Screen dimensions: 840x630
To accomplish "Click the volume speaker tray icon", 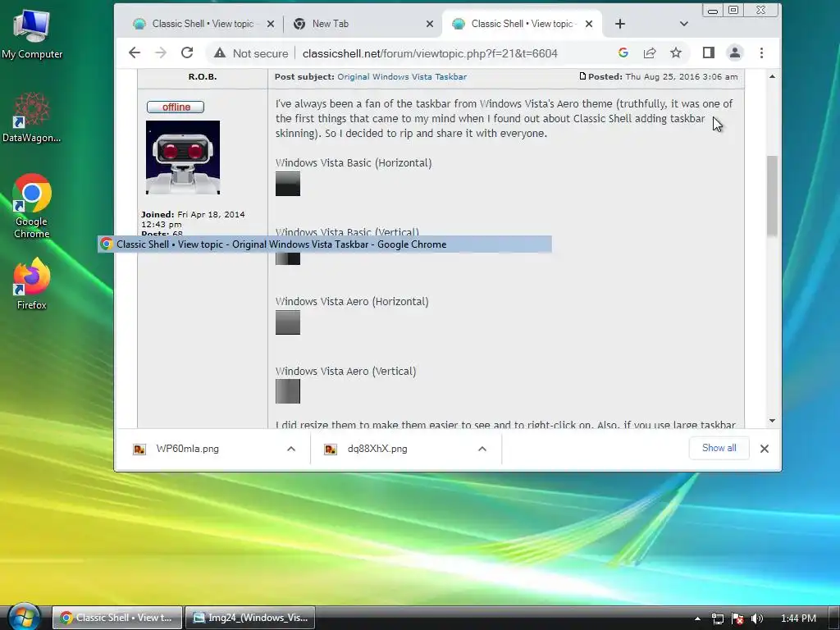I will [x=757, y=619].
